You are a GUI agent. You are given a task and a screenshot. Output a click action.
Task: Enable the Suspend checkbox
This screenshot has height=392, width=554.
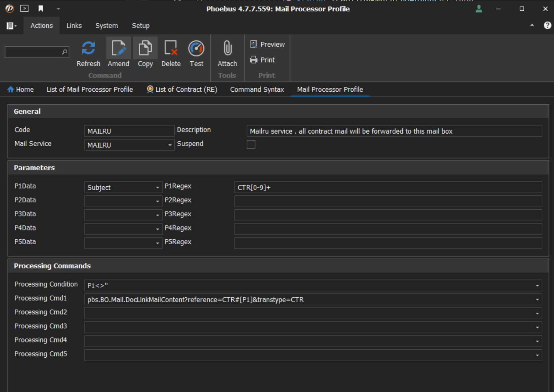click(251, 144)
